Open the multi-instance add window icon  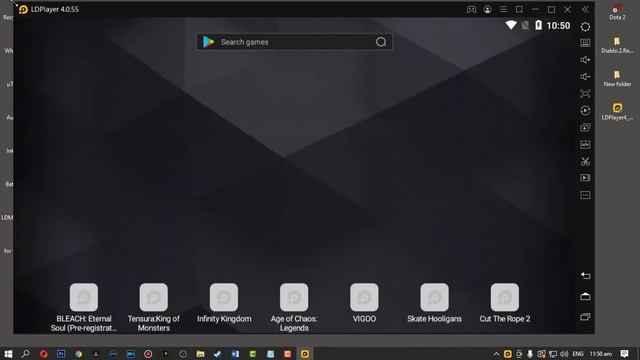[x=585, y=128]
